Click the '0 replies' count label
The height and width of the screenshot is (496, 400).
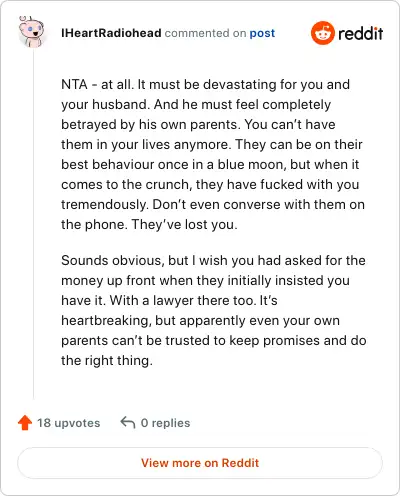tap(165, 423)
